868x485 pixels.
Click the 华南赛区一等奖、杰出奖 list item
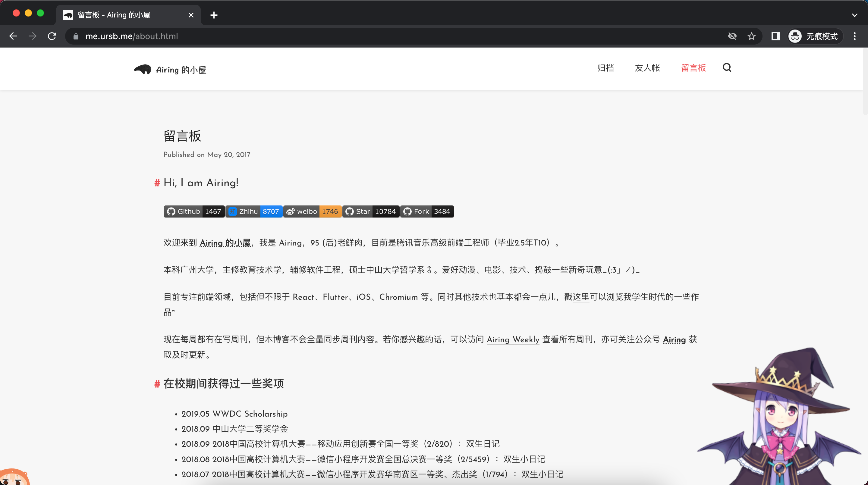tap(372, 474)
